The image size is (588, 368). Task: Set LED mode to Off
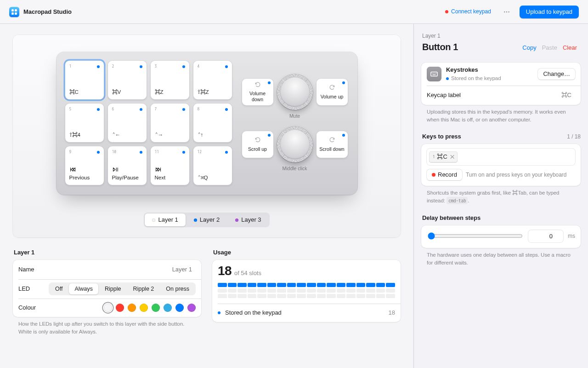click(59, 289)
